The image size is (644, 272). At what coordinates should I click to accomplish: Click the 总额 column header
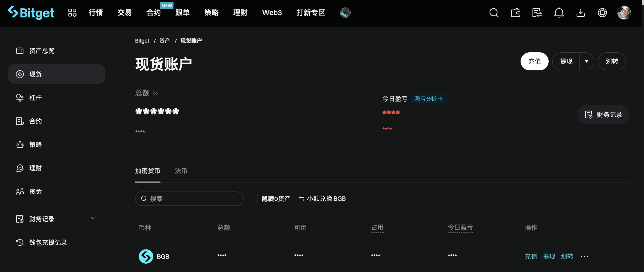click(224, 228)
